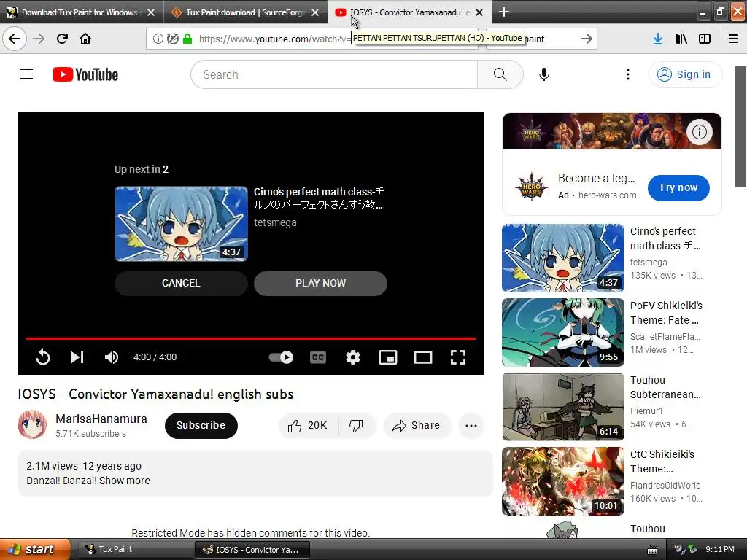747x560 pixels.
Task: Click Try now on Hero Wars ad
Action: tap(678, 187)
